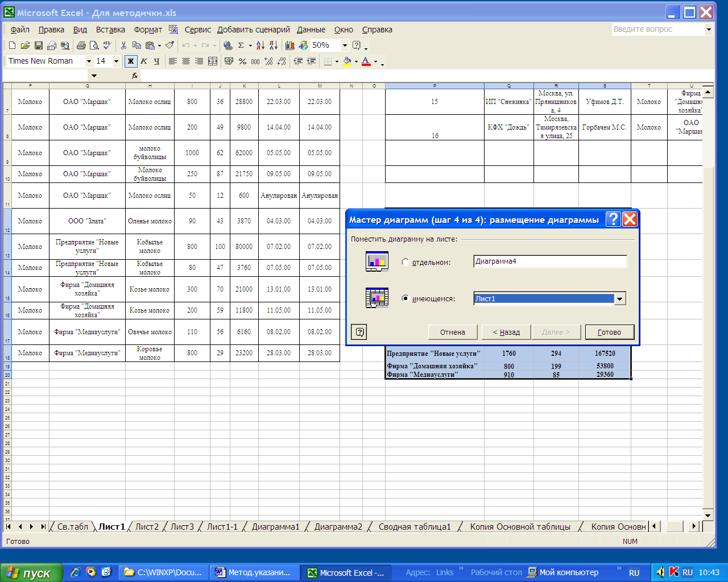Click the Fill Color bucket swatch
The image size is (728, 582).
pos(347,61)
